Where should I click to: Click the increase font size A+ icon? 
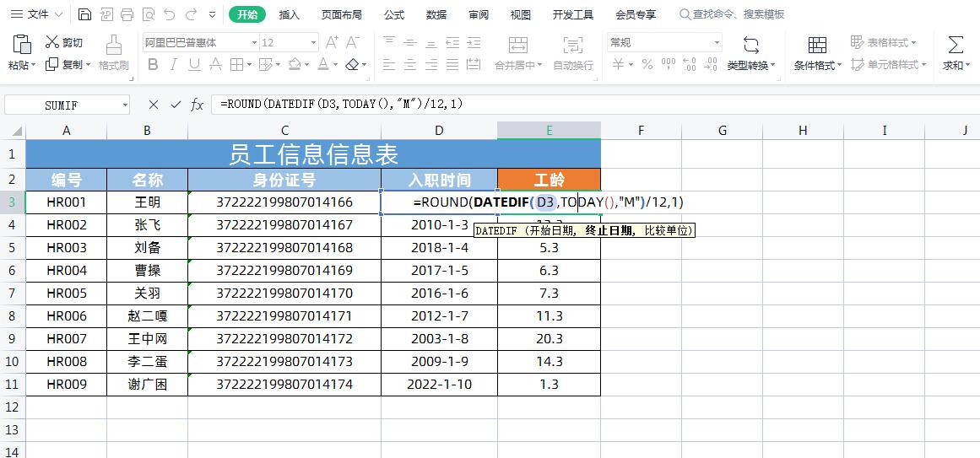click(x=332, y=42)
